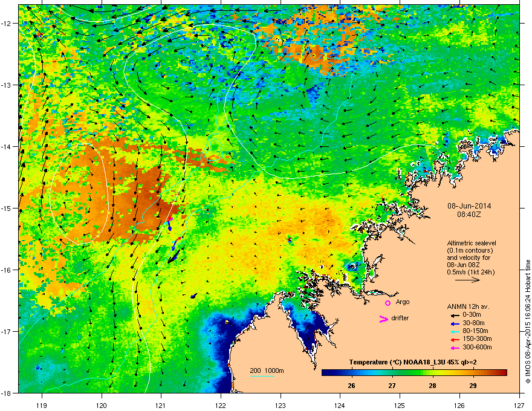Click the 0.5m/s velocity scale arrow
This screenshot has height=411, width=532.
(467, 280)
